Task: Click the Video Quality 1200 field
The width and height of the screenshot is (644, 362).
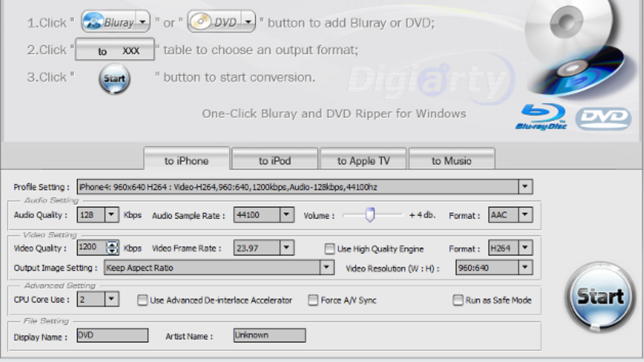Action: 91,247
